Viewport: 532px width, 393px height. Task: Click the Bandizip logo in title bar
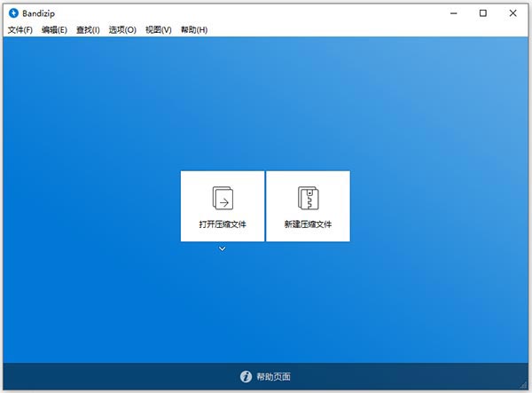[x=13, y=13]
